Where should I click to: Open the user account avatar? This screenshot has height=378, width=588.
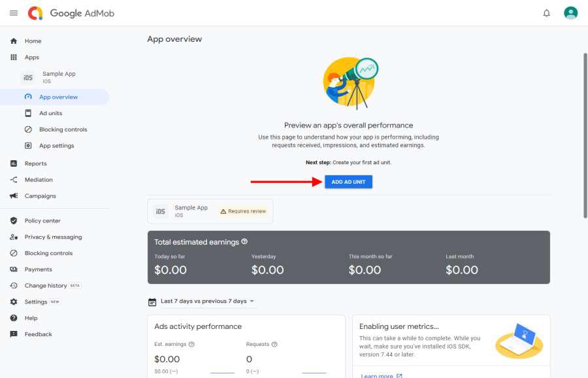coord(571,13)
